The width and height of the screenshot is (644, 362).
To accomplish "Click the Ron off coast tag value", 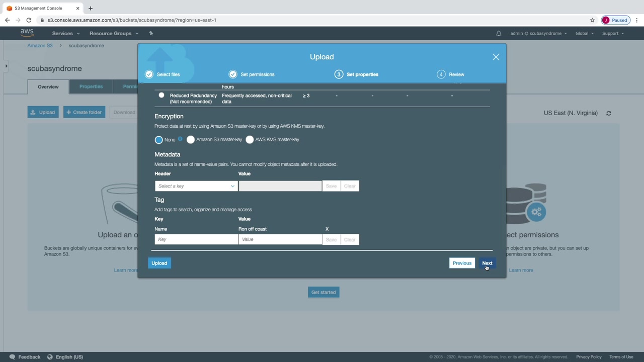I will (253, 229).
